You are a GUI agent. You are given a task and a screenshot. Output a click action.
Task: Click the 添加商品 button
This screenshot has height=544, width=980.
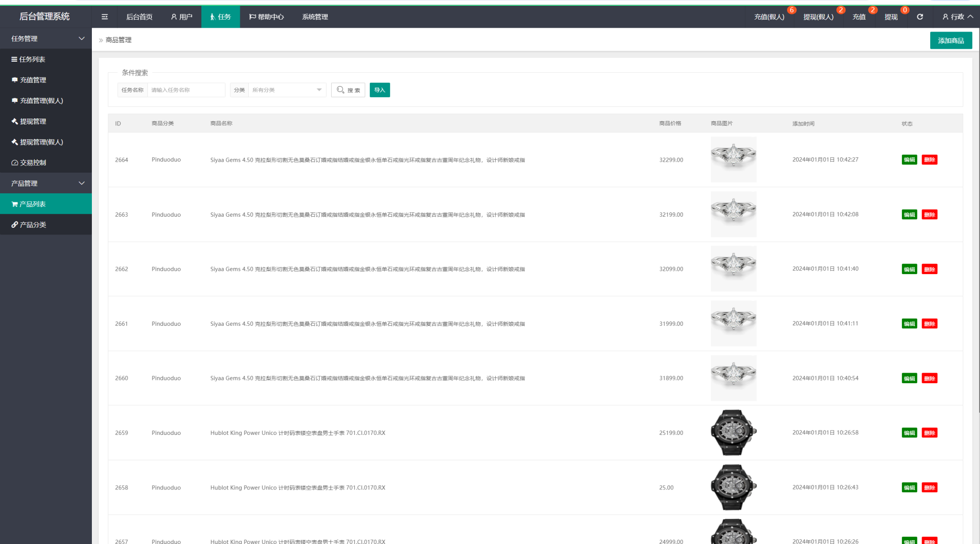click(950, 41)
